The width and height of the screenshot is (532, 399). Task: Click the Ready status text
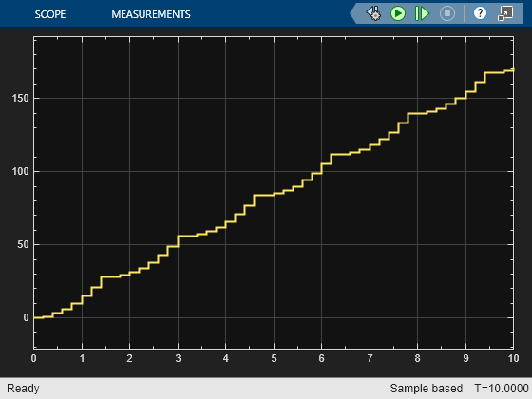coord(23,389)
